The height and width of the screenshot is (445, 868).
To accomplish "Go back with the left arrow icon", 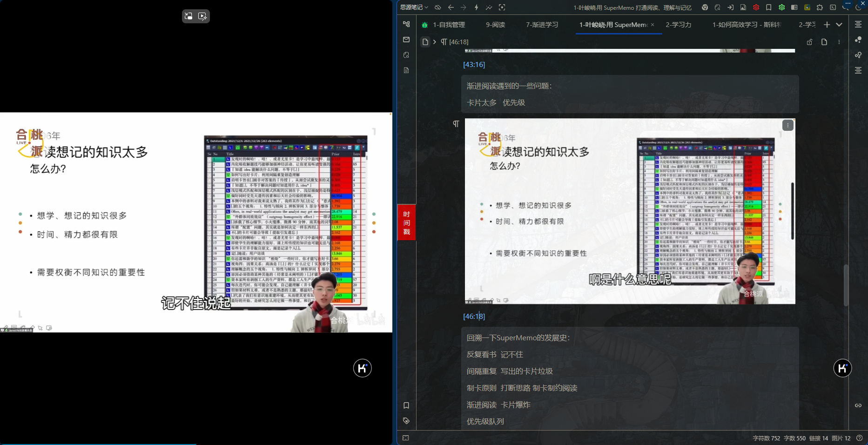I will (451, 7).
